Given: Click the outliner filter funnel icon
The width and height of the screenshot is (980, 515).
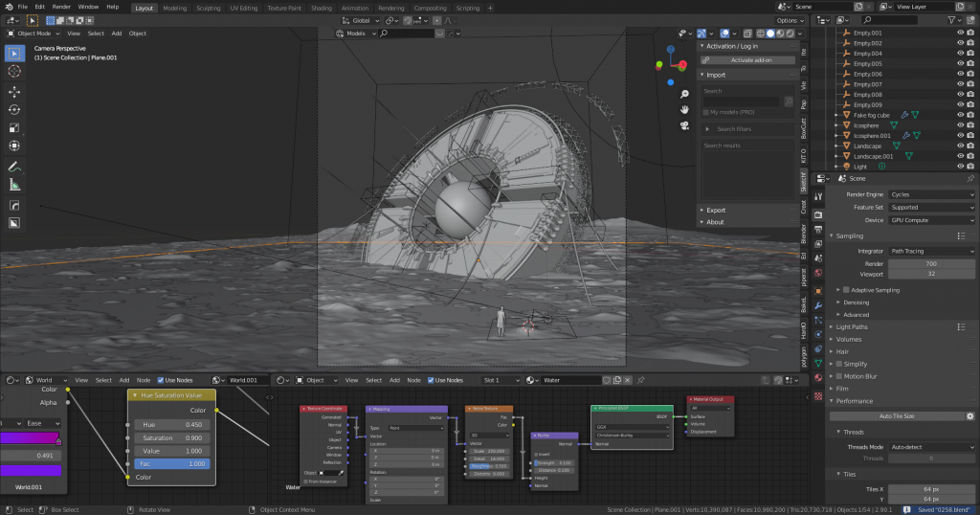Looking at the screenshot, I should pyautogui.click(x=951, y=20).
